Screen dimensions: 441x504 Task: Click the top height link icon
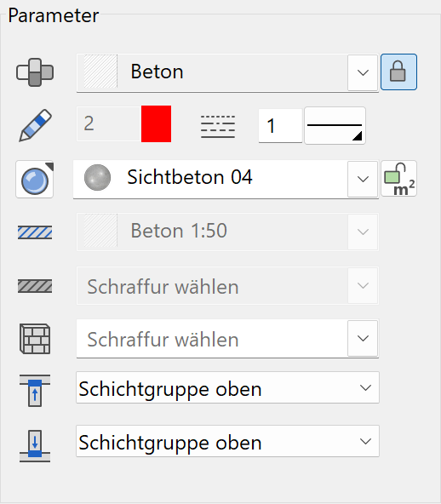pyautogui.click(x=35, y=390)
